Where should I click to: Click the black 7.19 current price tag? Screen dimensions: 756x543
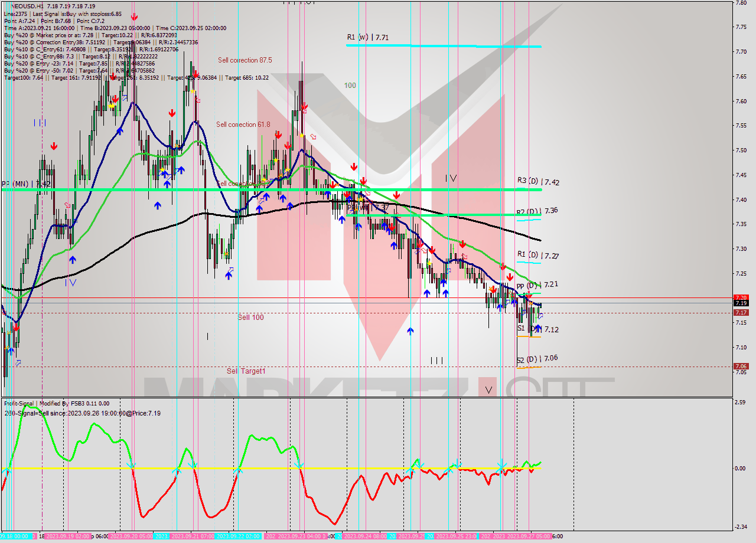point(741,303)
